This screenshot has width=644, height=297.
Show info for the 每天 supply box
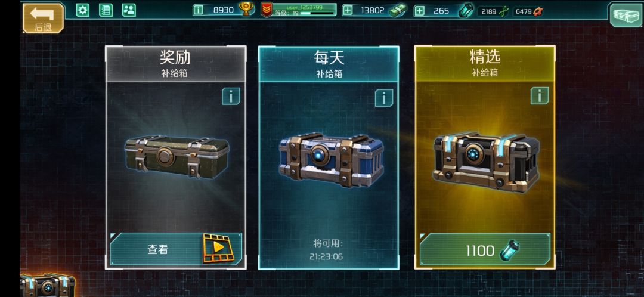(x=383, y=98)
